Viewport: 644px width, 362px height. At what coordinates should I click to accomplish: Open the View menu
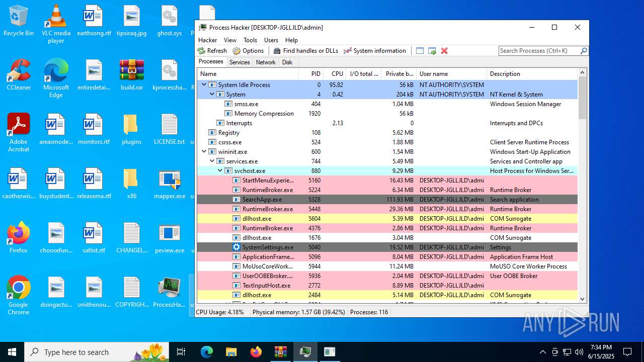click(230, 40)
